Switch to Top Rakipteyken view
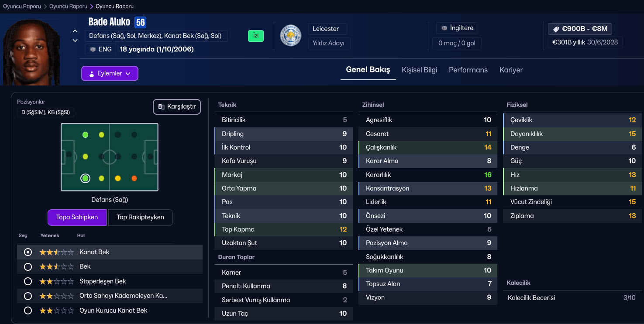The height and width of the screenshot is (324, 644). [x=140, y=217]
